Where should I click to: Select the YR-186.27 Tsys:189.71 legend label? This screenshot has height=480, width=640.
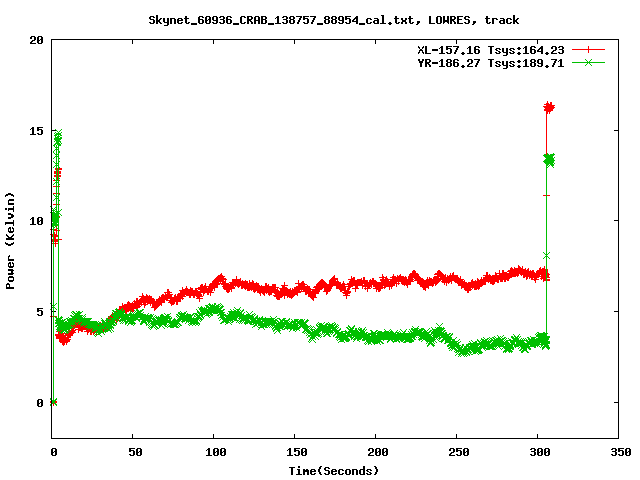[491, 63]
